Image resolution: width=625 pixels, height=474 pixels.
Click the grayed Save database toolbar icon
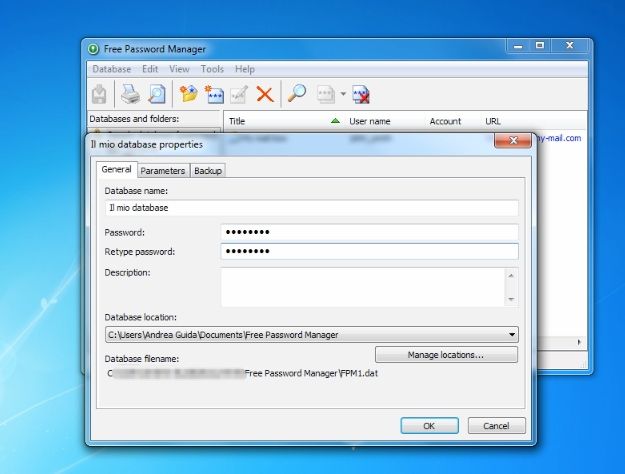(x=99, y=94)
